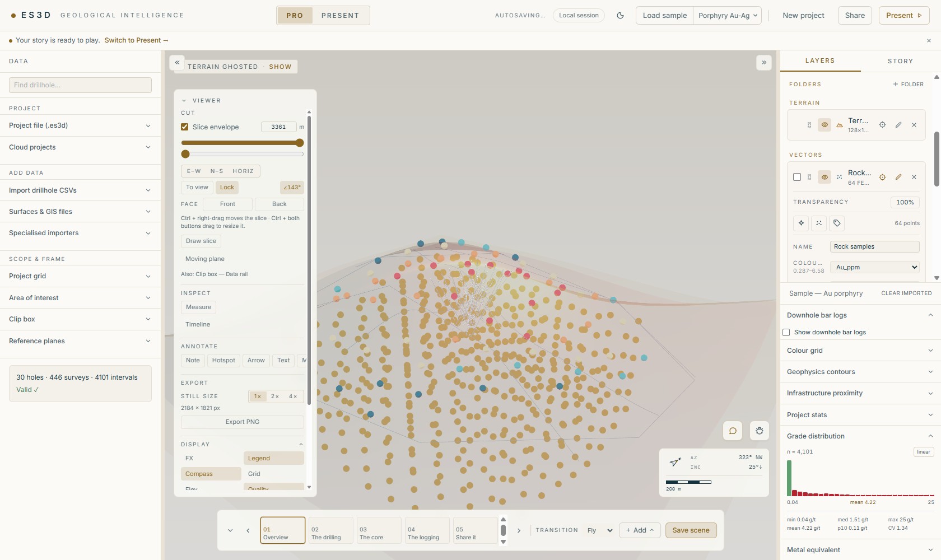The image size is (941, 560).
Task: Toggle dark mode moon icon
Action: 620,16
